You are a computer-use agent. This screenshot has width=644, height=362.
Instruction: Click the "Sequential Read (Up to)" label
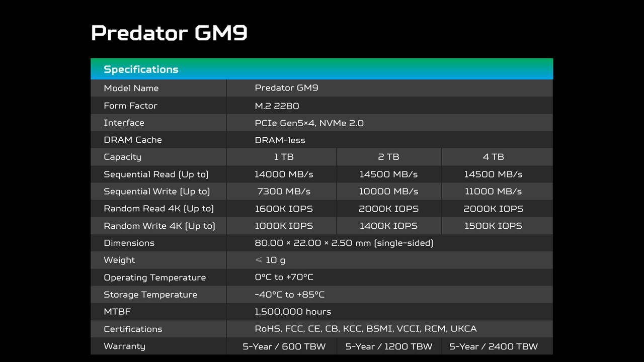[156, 174]
